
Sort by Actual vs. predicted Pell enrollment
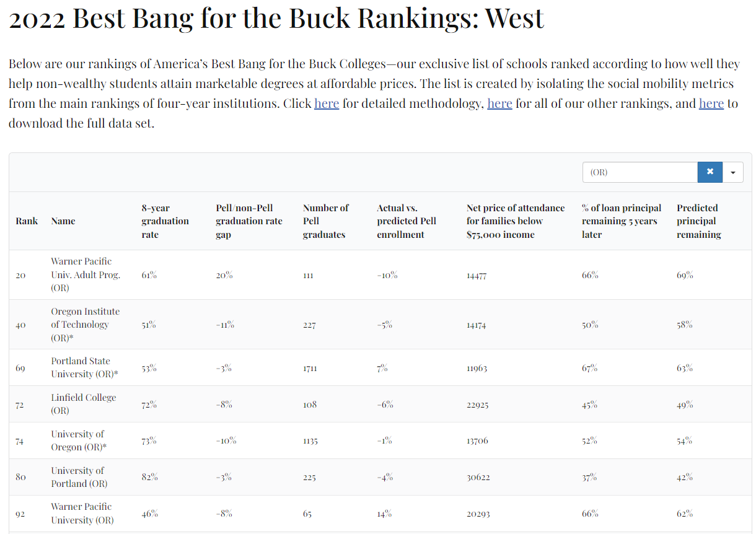click(x=407, y=221)
